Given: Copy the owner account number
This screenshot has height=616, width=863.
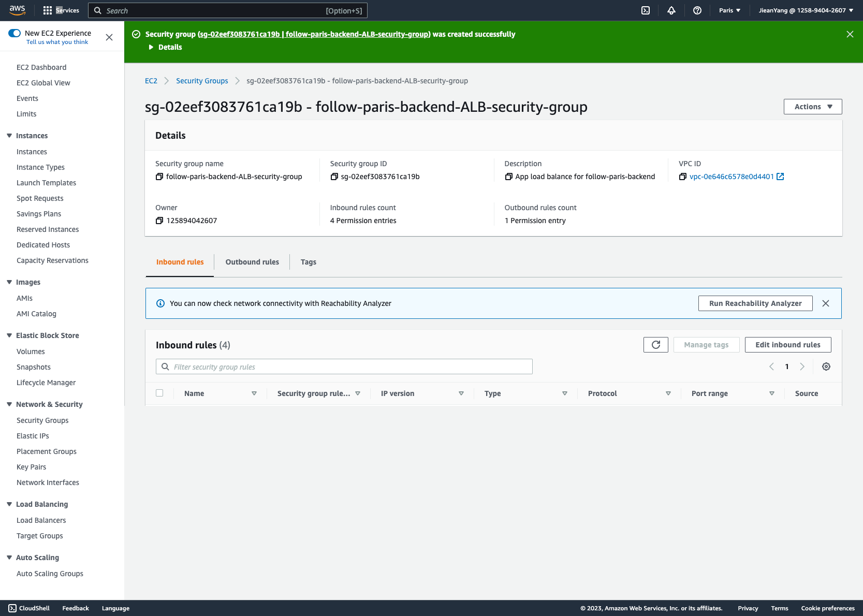Looking at the screenshot, I should click(159, 221).
